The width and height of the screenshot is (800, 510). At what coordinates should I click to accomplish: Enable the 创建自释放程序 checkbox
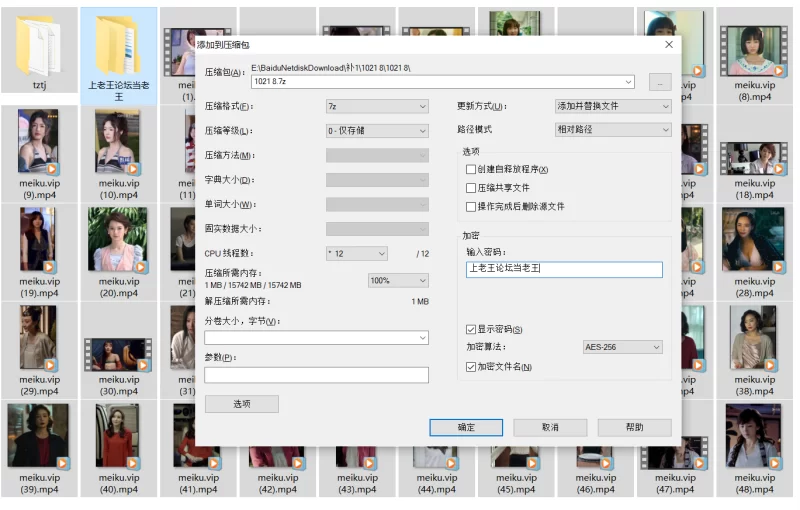(x=471, y=169)
